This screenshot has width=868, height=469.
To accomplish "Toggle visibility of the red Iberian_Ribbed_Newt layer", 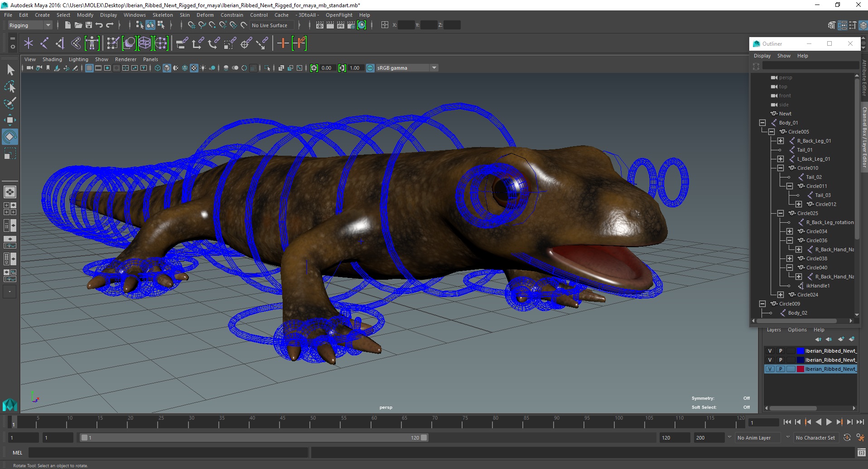I will pos(770,369).
